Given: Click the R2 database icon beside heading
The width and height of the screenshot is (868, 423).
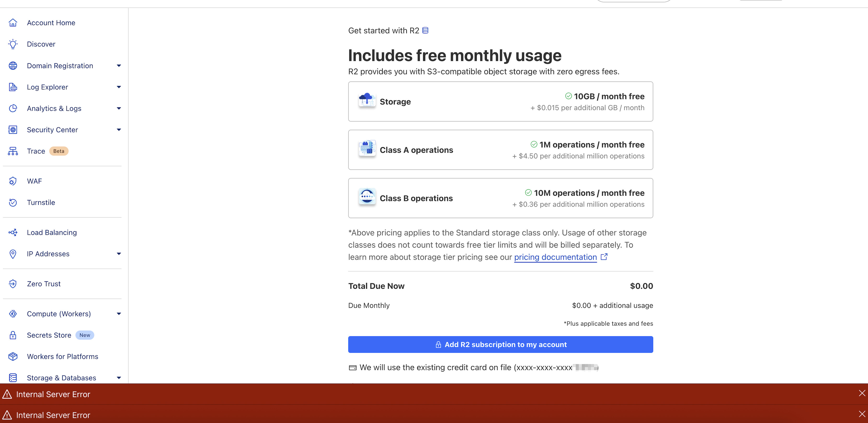Looking at the screenshot, I should [x=425, y=31].
